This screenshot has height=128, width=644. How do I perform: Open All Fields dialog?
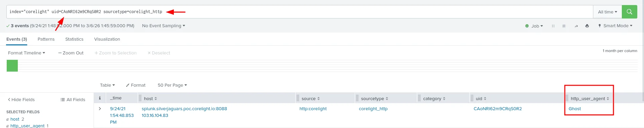pyautogui.click(x=73, y=100)
